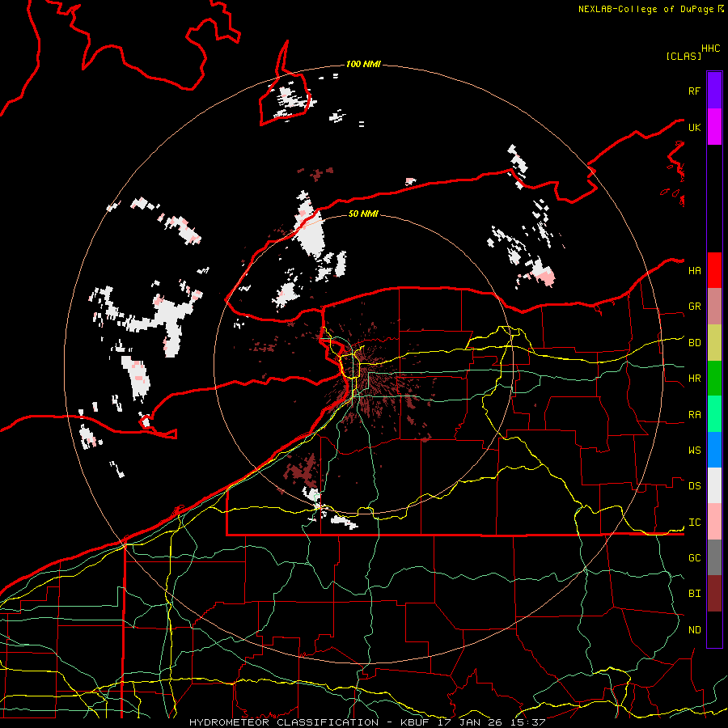
Task: Click the WS legend label
Action: (x=694, y=450)
